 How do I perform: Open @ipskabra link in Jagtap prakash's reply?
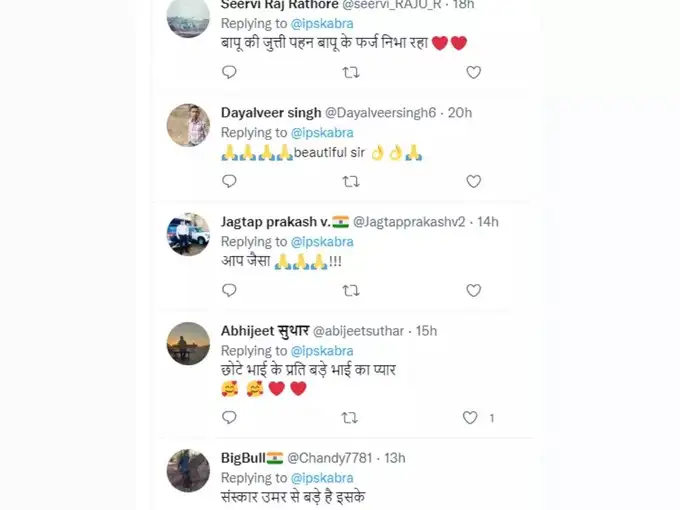point(321,242)
